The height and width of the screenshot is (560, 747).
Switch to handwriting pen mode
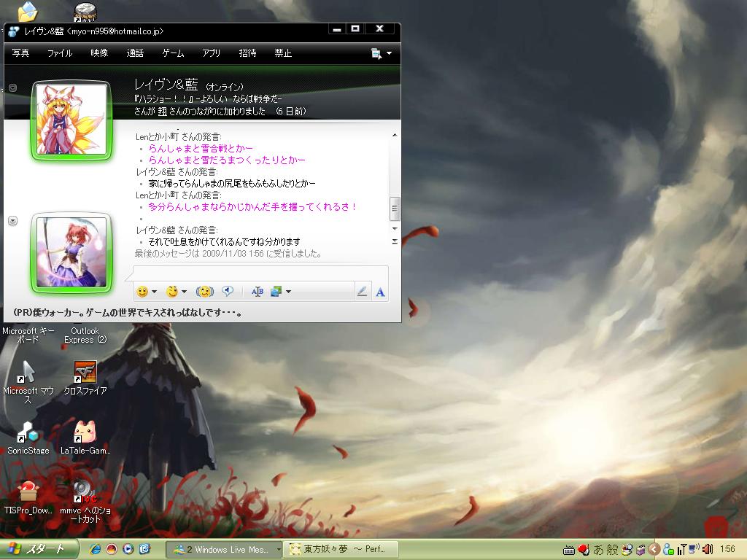click(x=362, y=292)
